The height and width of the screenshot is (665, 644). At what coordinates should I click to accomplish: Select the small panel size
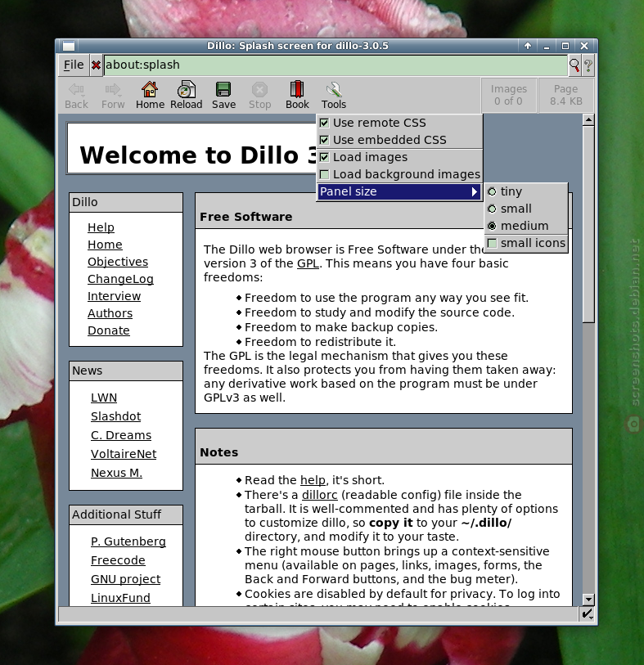tap(526, 209)
